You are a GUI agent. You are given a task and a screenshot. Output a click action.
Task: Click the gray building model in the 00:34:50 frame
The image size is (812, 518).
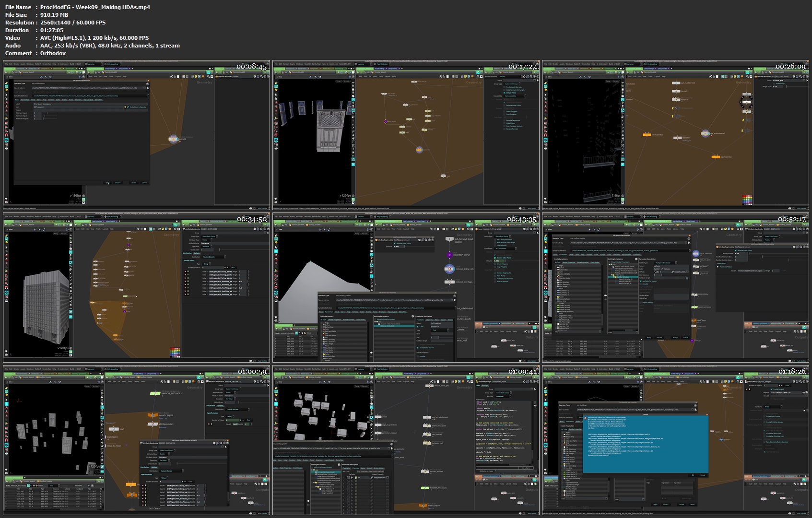(46, 307)
